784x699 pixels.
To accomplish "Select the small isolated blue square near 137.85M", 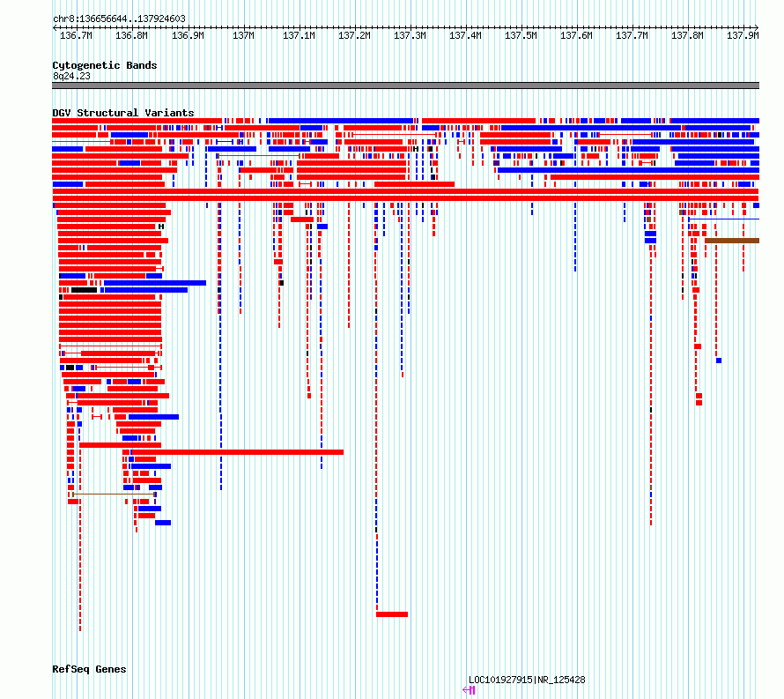I will [719, 361].
